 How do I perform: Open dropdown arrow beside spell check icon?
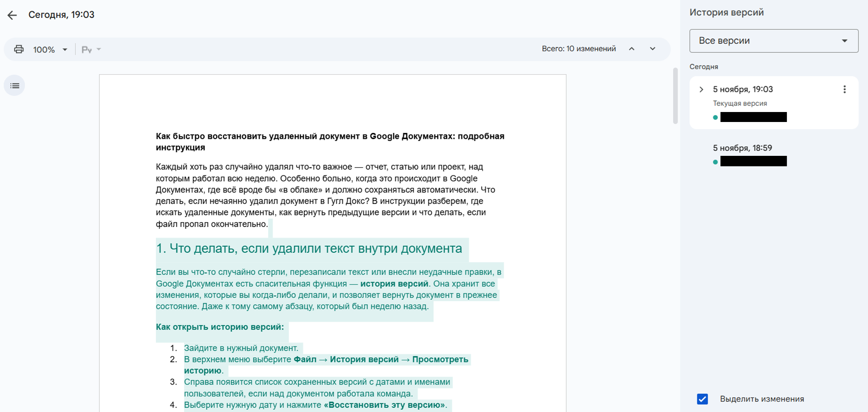coord(99,49)
